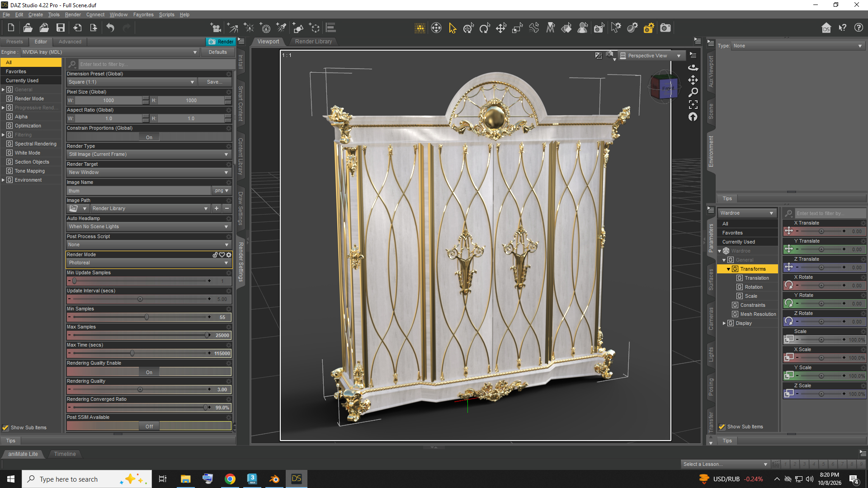Open the Render Mode Photoreal dropdown
This screenshot has width=868, height=488.
[149, 263]
